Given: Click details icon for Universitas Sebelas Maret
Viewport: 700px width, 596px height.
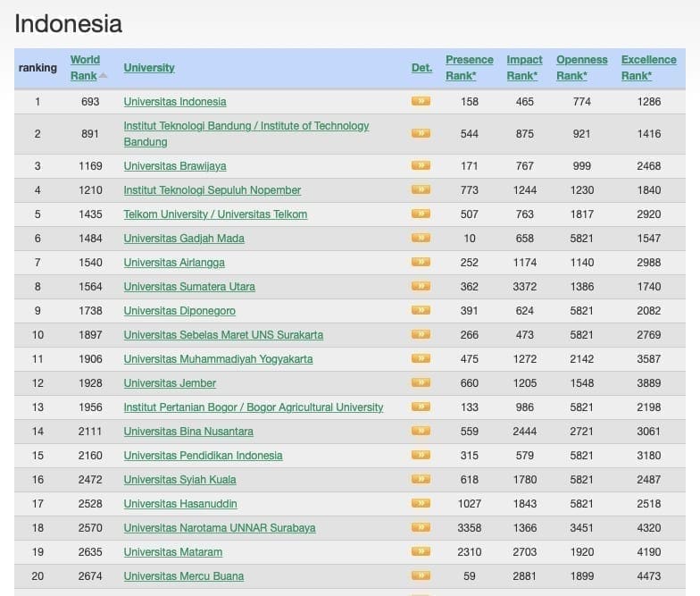Looking at the screenshot, I should 421,334.
